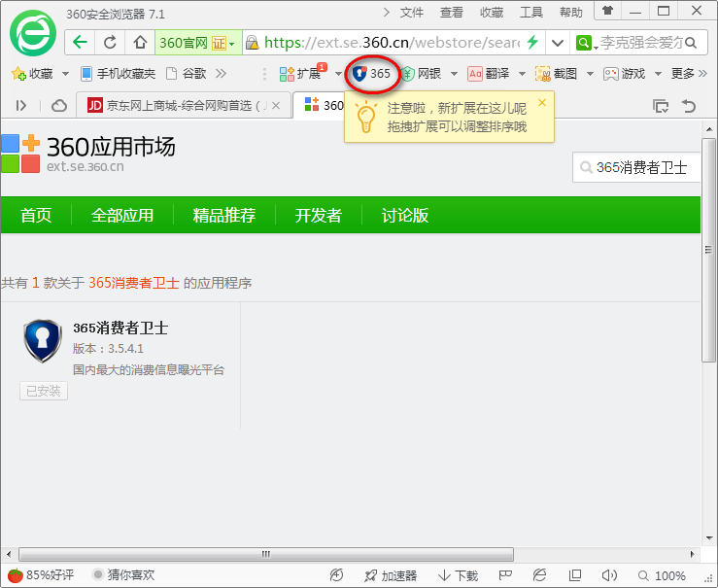Open the 文件 menu
The image size is (718, 588).
click(x=412, y=13)
